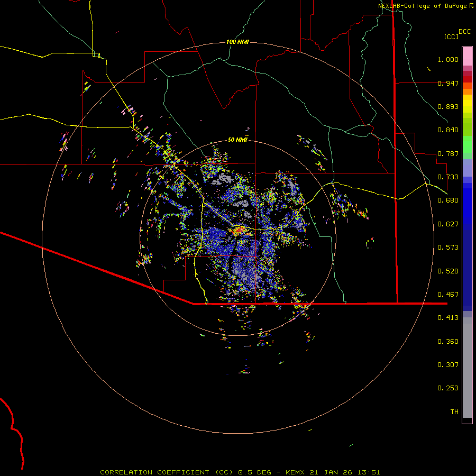Click the TH threshold legend label
This screenshot has width=476, height=476.
click(454, 412)
